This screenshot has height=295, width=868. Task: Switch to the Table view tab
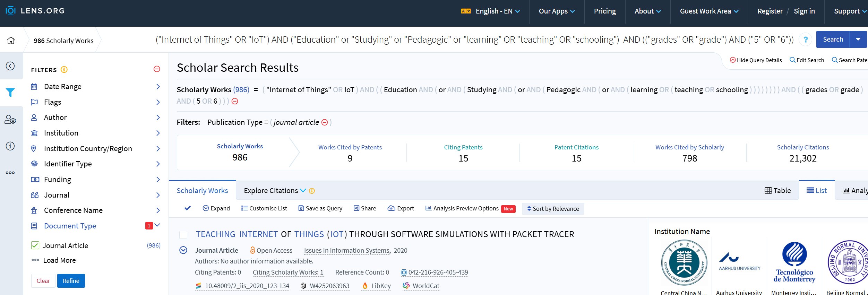pyautogui.click(x=777, y=191)
